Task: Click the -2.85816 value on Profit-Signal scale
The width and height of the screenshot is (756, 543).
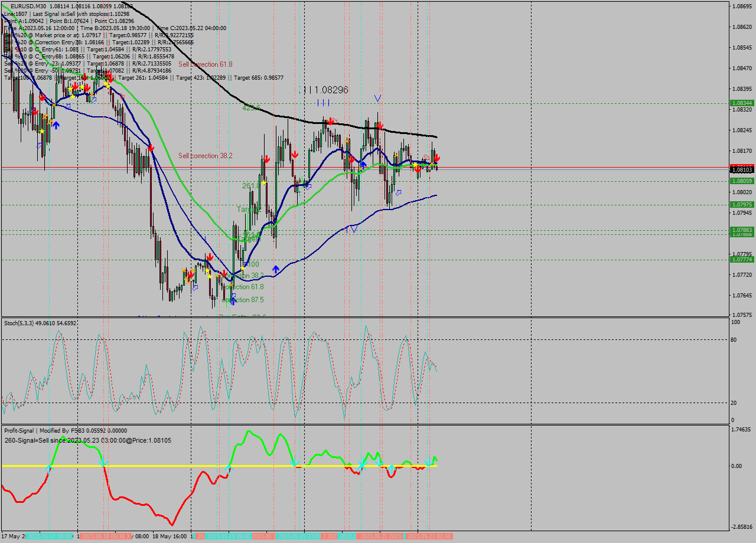Action: click(742, 526)
